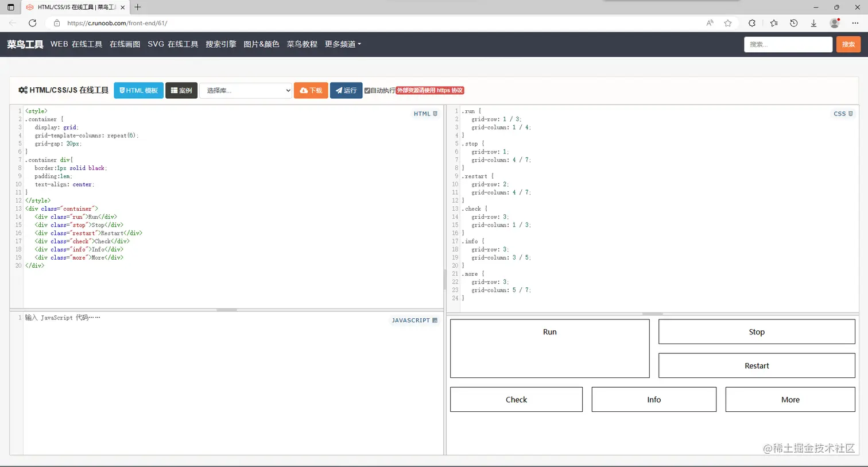The height and width of the screenshot is (467, 868).
Task: Click the 菜鸟工具 site logo
Action: click(25, 44)
